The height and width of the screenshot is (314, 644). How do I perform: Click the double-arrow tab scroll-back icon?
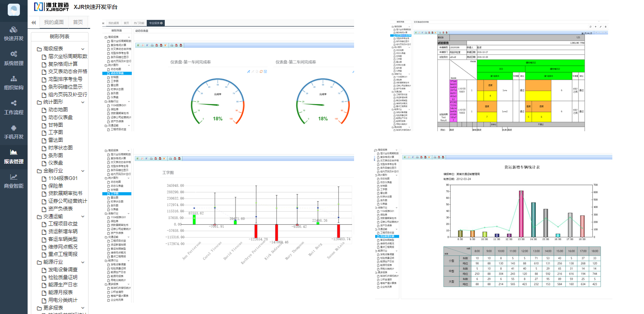click(x=33, y=23)
